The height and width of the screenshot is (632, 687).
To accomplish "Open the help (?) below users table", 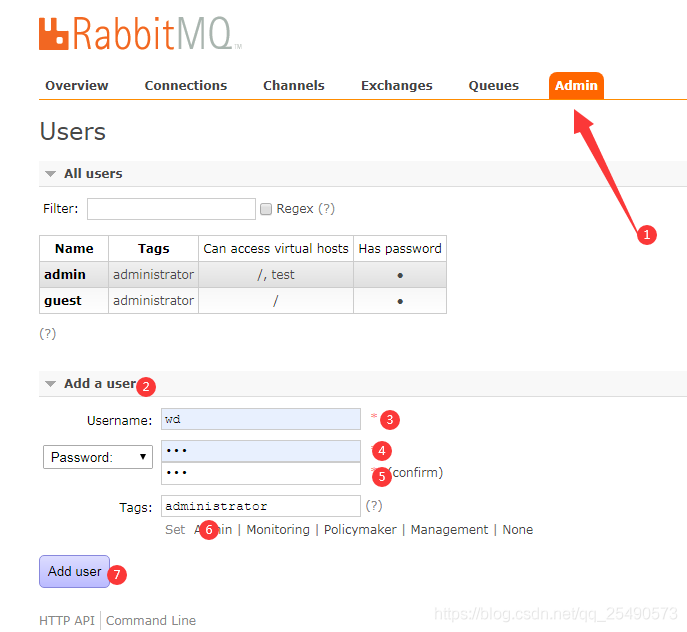I will pos(48,334).
